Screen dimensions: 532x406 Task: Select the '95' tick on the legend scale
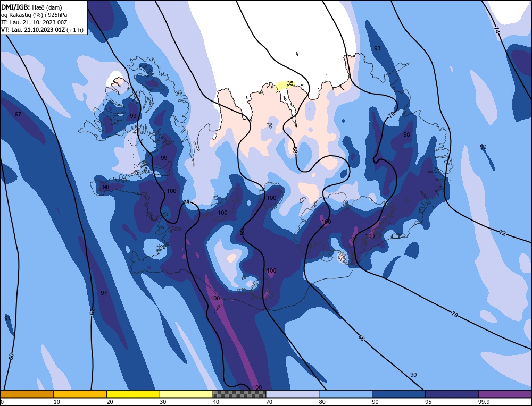(x=428, y=402)
